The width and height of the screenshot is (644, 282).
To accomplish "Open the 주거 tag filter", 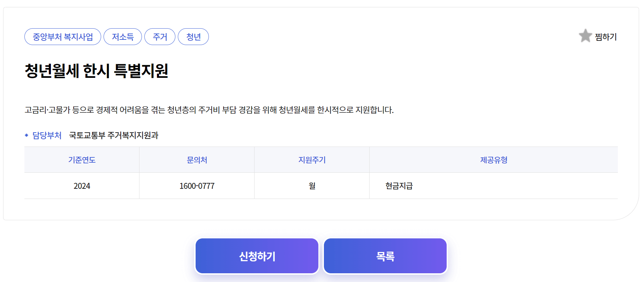I will [160, 36].
